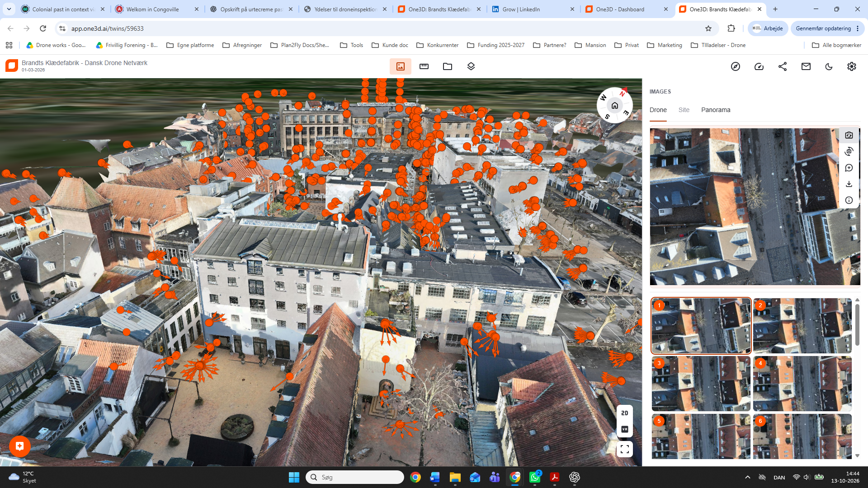Viewport: 868px width, 488px height.
Task: Click the Windows Start button
Action: pos(294,477)
